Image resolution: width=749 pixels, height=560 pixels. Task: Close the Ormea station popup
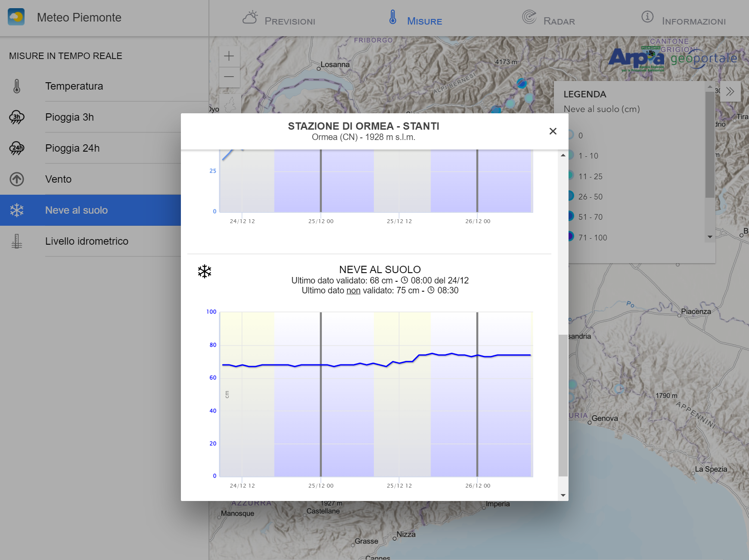(x=553, y=131)
